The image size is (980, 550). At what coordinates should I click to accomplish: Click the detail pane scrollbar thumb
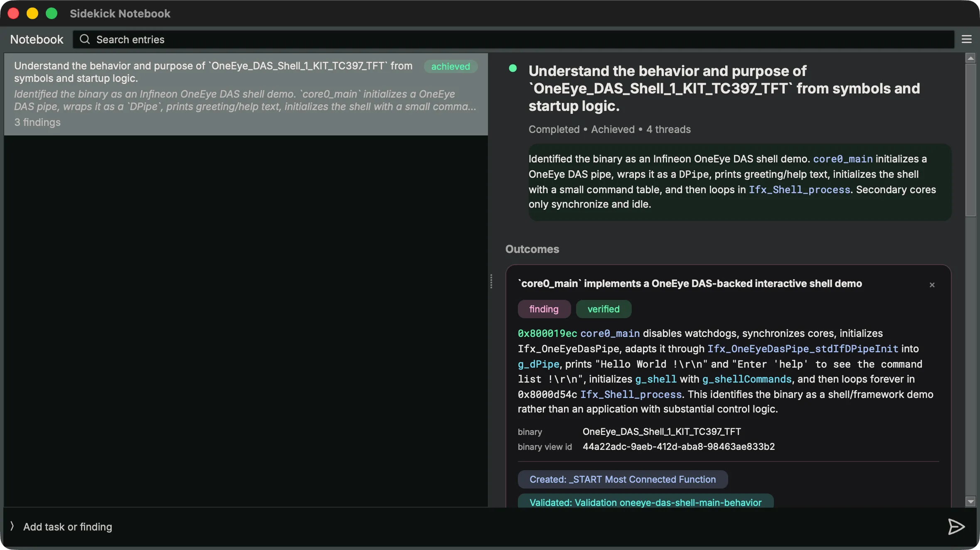point(970,140)
